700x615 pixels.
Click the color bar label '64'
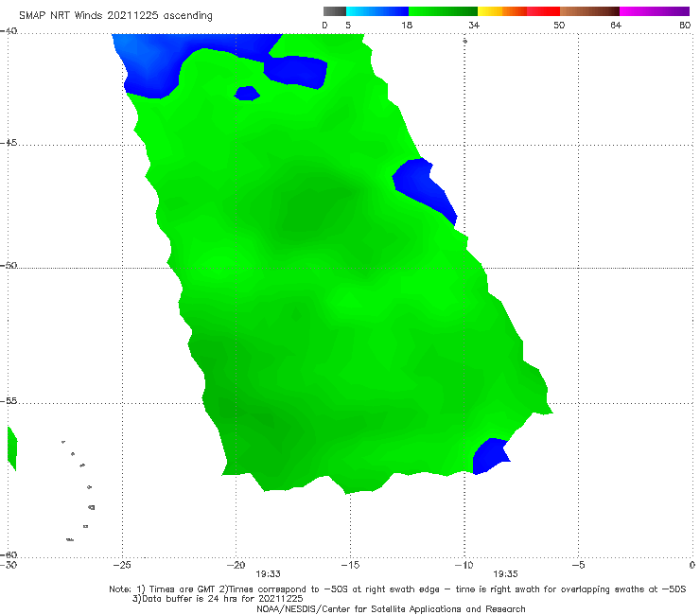tap(616, 26)
